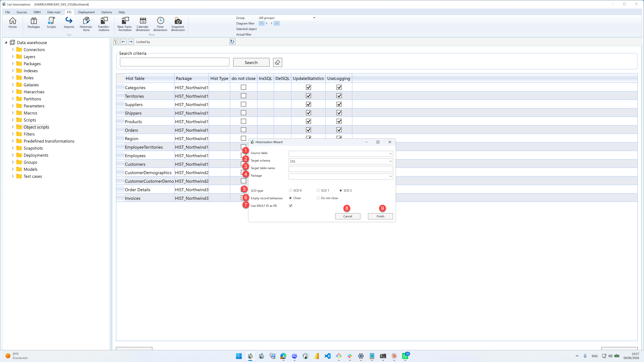This screenshot has width=644, height=362.
Task: Click the tree view toggle icon beside Locked by
Action: [116, 42]
